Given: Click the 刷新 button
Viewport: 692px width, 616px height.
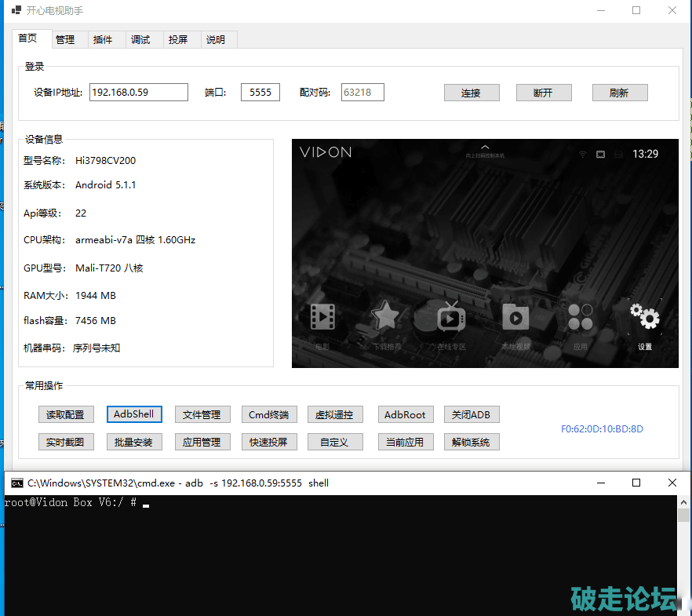Looking at the screenshot, I should click(x=619, y=93).
